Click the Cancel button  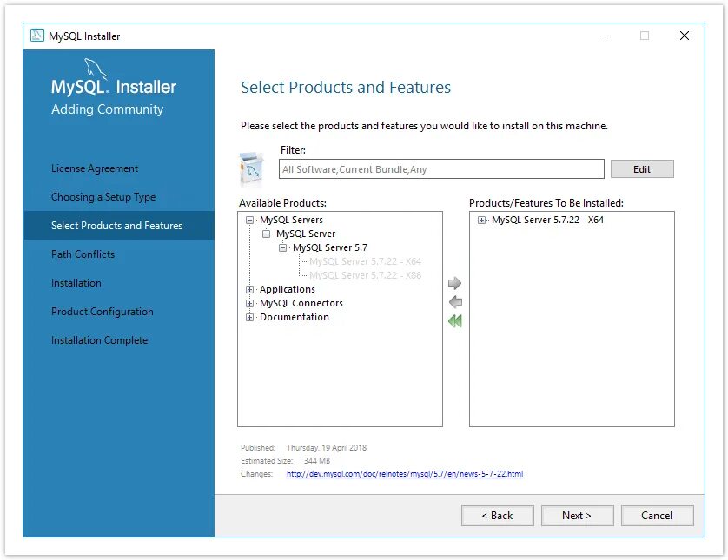(x=657, y=516)
